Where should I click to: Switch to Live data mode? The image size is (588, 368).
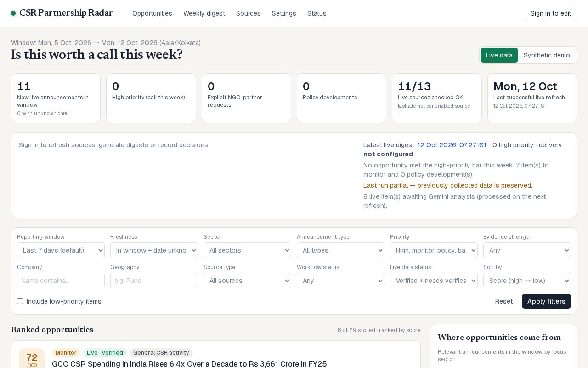click(499, 55)
